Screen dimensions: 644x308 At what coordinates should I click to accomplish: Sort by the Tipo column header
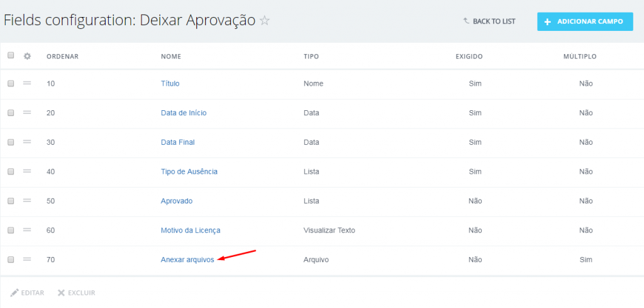[311, 56]
